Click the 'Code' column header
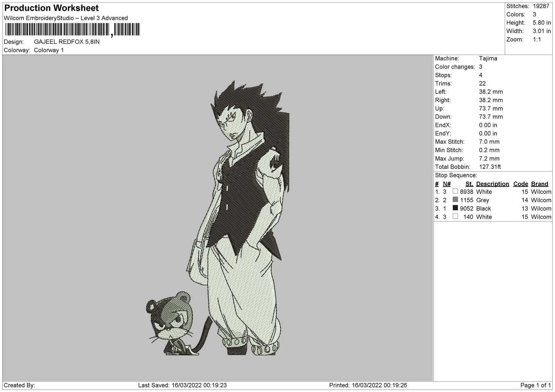Image resolution: width=555 pixels, height=392 pixels. (521, 184)
